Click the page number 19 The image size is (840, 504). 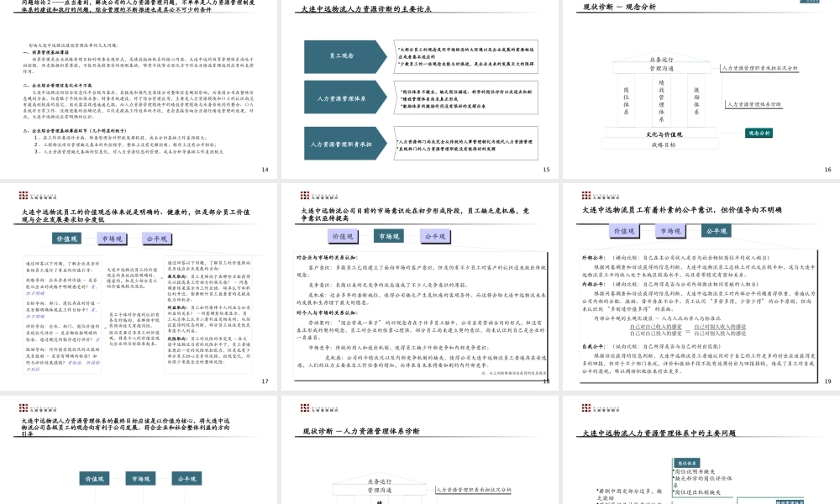(827, 381)
